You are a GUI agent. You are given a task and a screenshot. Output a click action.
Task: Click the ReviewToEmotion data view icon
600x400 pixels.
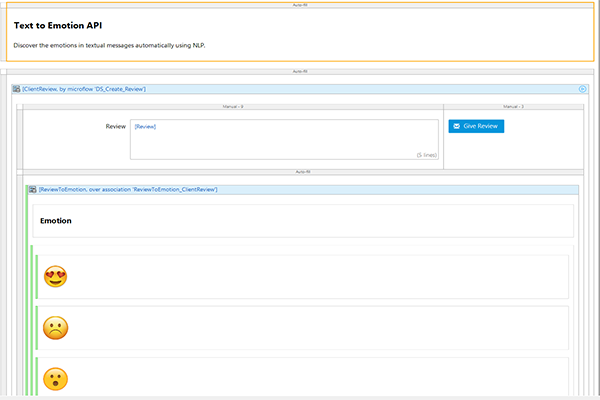pyautogui.click(x=32, y=189)
